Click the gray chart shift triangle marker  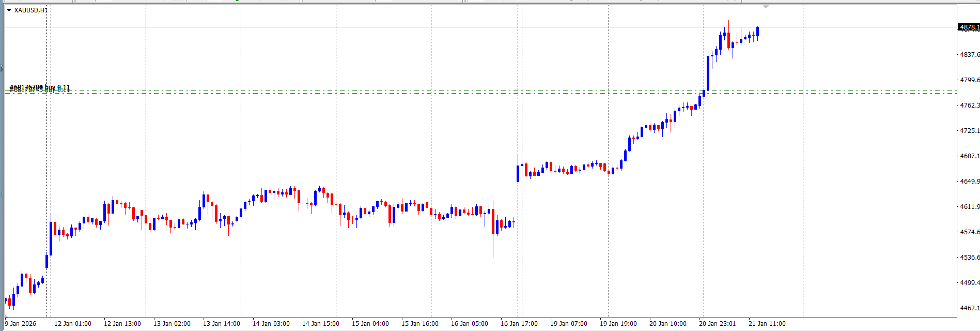766,7
